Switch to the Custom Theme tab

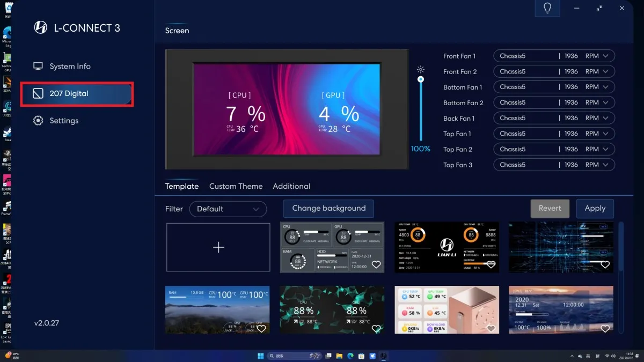tap(236, 186)
